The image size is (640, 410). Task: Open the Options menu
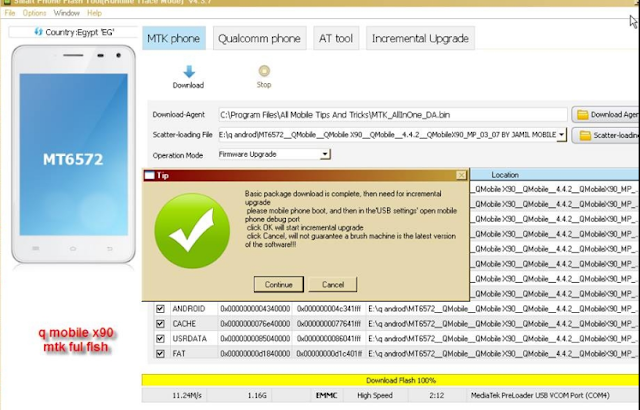[34, 13]
